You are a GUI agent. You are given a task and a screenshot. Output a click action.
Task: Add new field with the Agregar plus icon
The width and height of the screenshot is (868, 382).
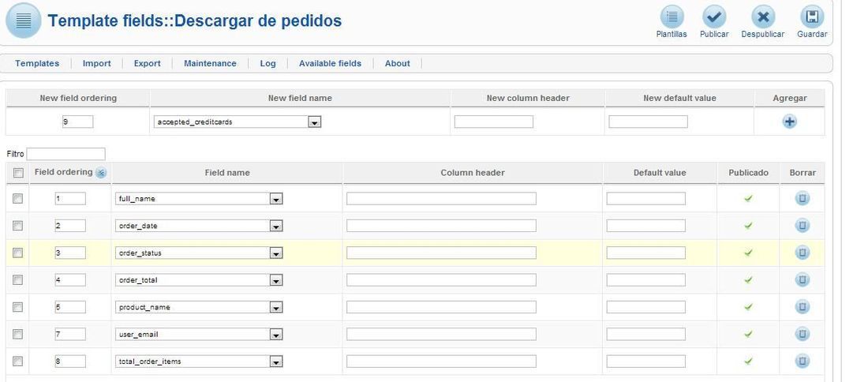(x=789, y=122)
